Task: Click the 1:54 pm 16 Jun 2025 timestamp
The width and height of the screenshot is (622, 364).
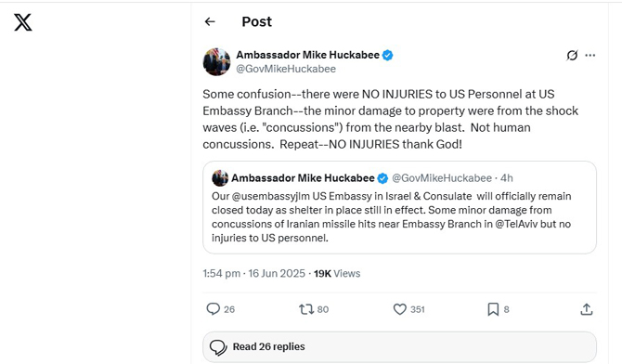Action: click(x=253, y=274)
